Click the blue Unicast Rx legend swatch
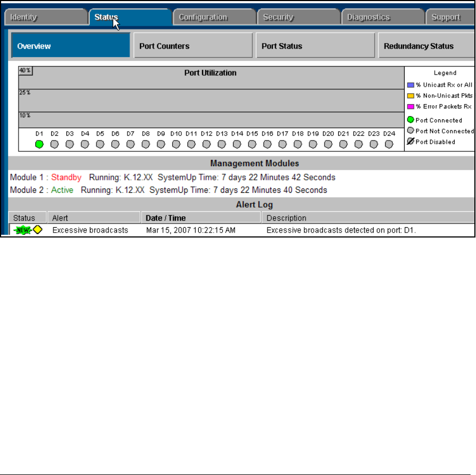 click(x=411, y=85)
